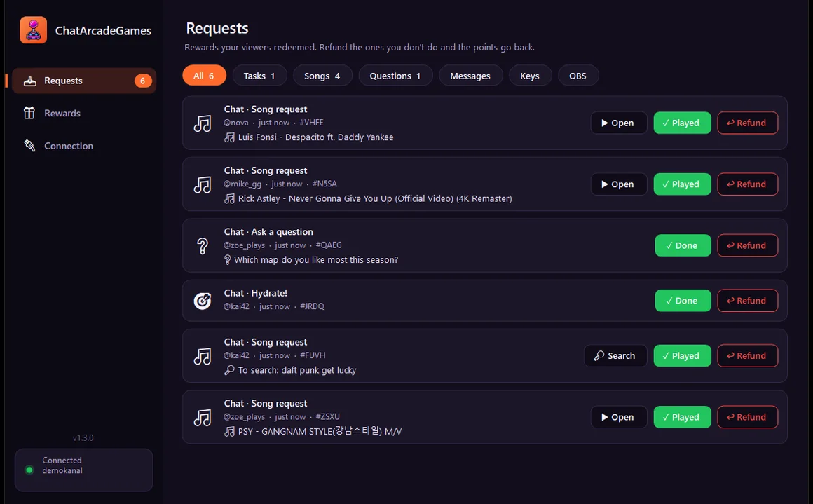The image size is (813, 504).
Task: Click the Requests tray icon in sidebar
Action: tap(30, 81)
